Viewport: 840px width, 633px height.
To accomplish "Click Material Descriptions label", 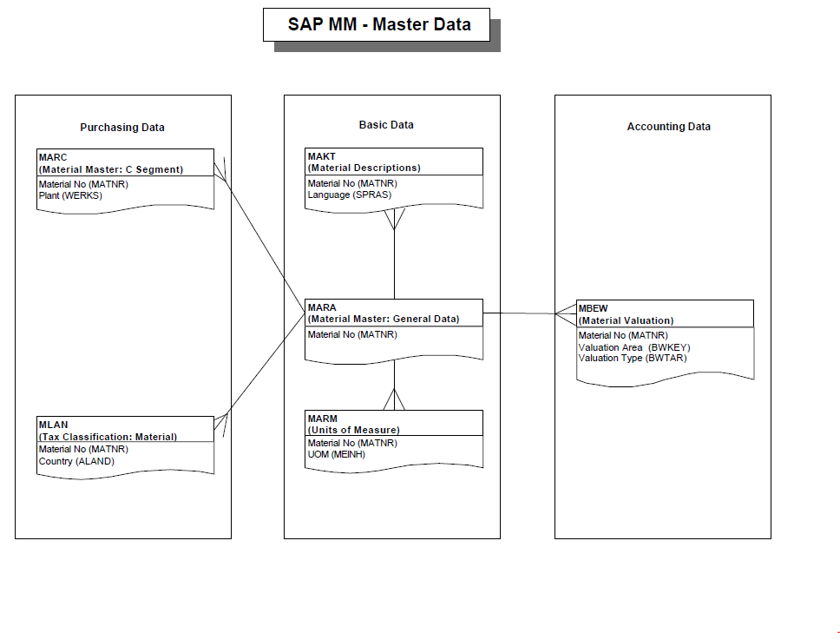I will [364, 168].
